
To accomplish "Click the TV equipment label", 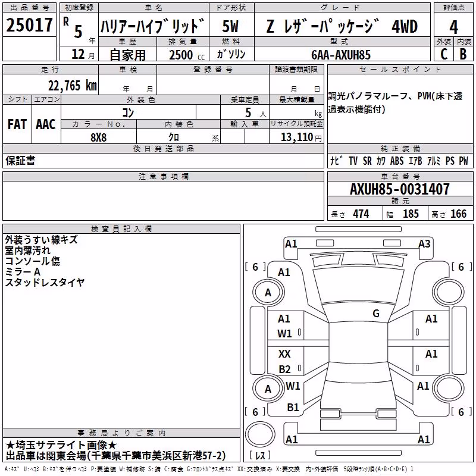I will (353, 161).
